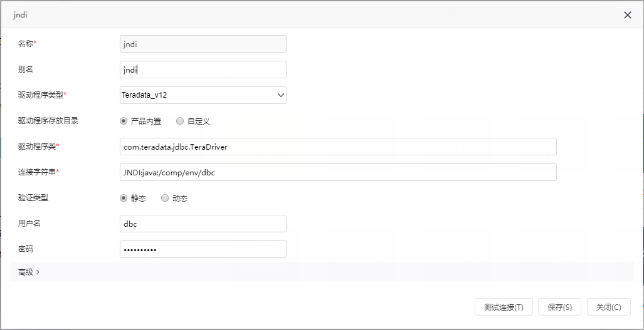644x330 pixels.
Task: Focus the 别名 alias input field
Action: click(203, 70)
